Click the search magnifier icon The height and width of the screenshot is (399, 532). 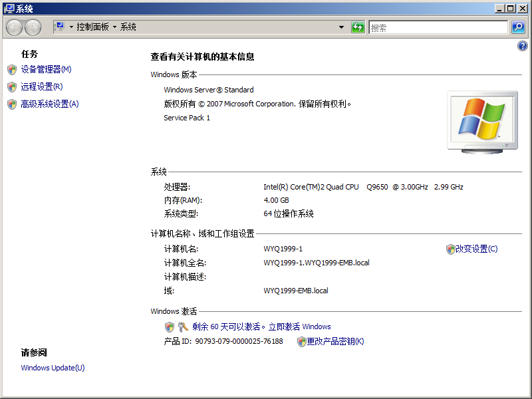[x=519, y=27]
